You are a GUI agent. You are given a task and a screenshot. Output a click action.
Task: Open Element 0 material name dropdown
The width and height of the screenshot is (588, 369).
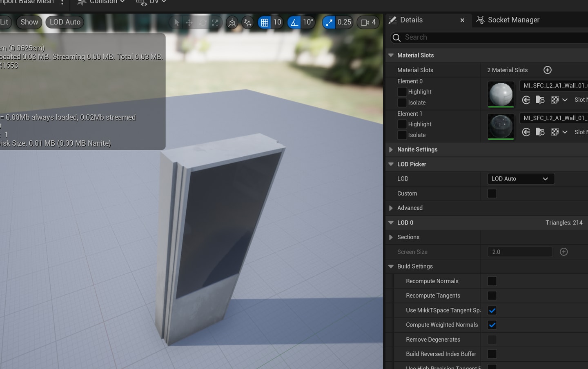pos(554,86)
